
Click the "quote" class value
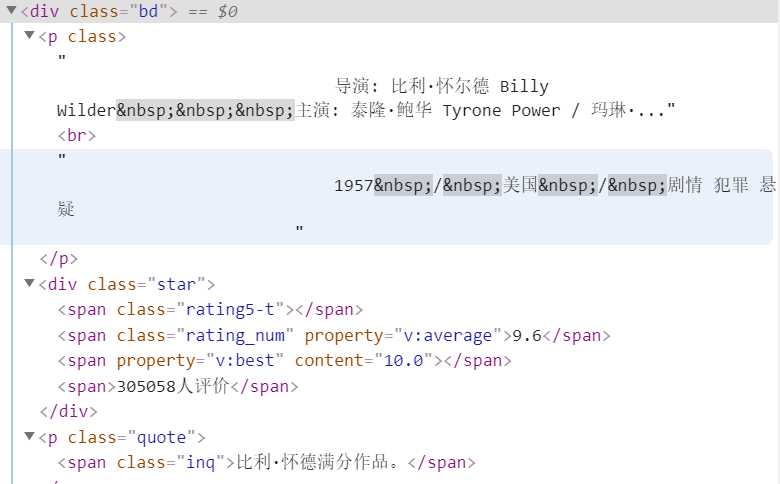click(x=161, y=437)
